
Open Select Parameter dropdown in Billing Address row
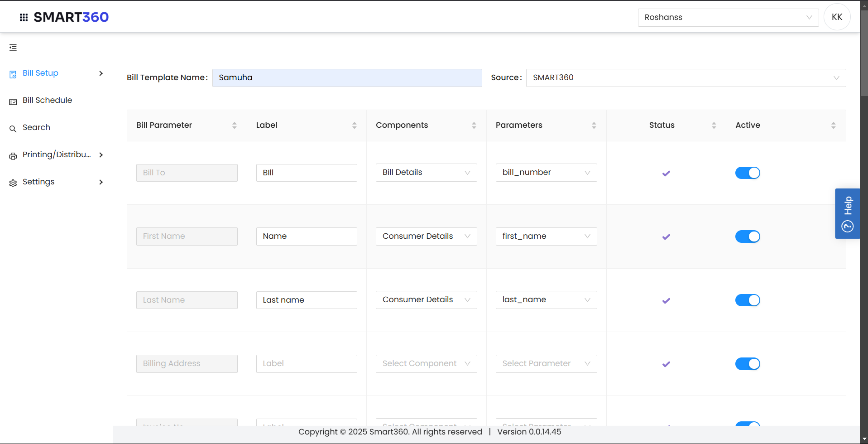pos(546,364)
